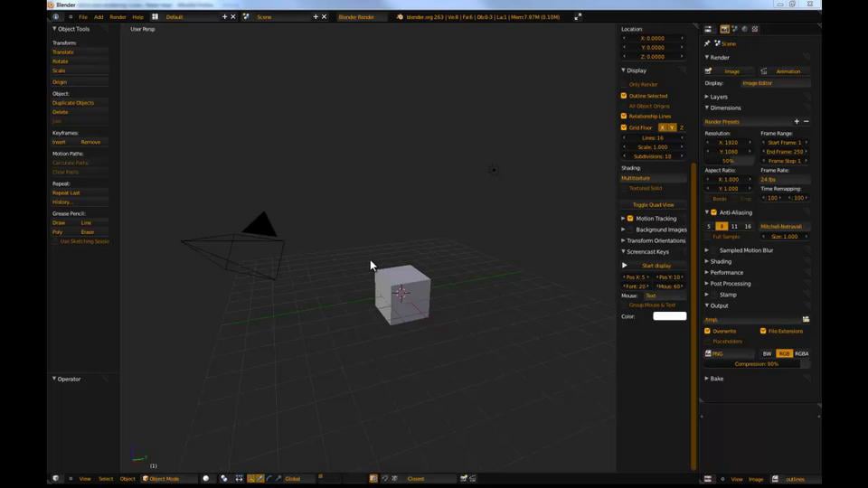
Task: Select the rotate manipulator arc icon
Action: pyautogui.click(x=269, y=479)
